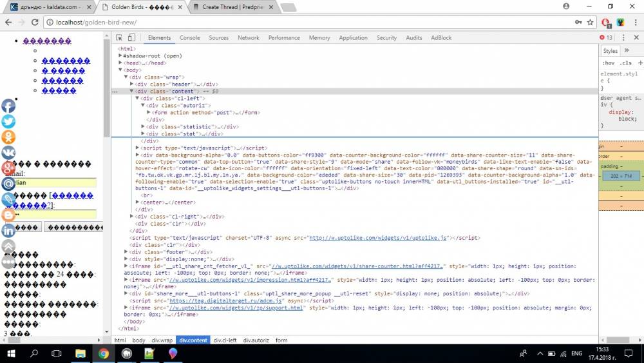Switch to the Console tab

pos(190,37)
